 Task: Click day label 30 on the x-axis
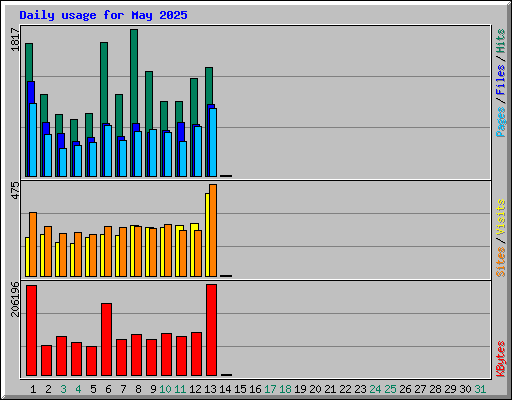pos(465,389)
